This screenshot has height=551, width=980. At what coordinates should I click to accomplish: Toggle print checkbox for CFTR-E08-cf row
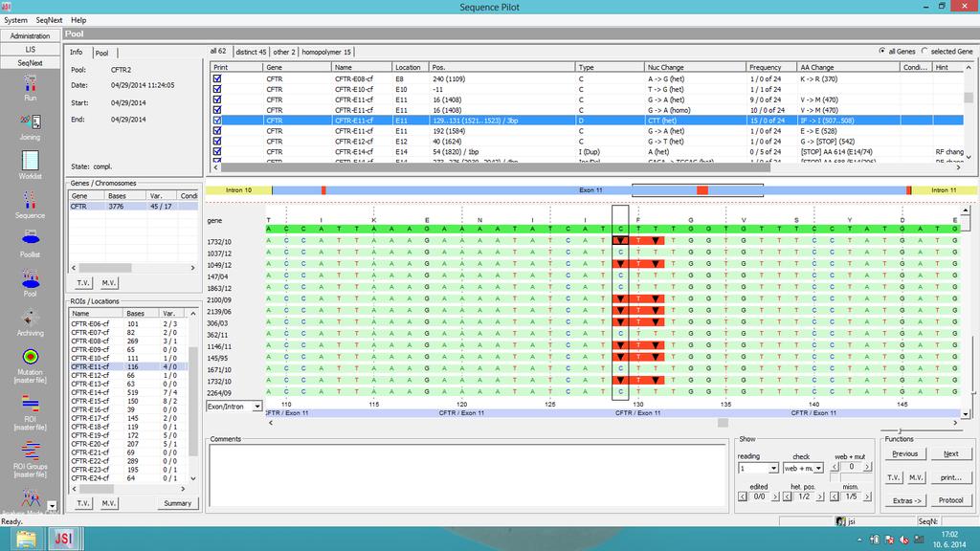217,78
